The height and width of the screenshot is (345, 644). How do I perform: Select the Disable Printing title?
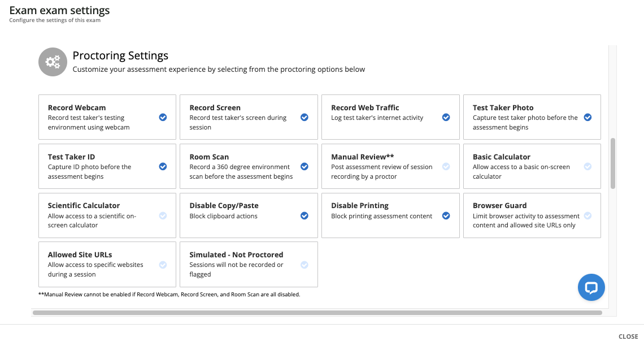(x=360, y=206)
